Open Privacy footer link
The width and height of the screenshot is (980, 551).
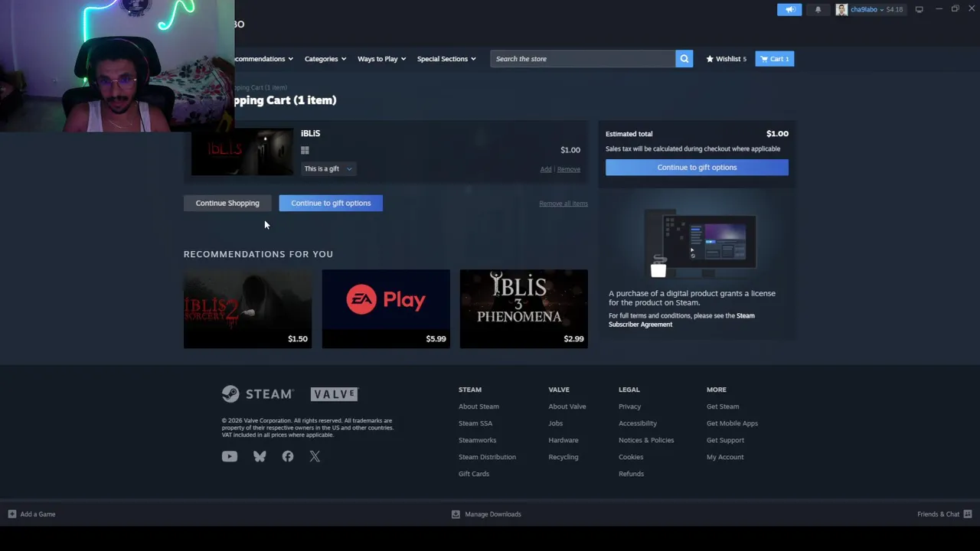tap(630, 406)
